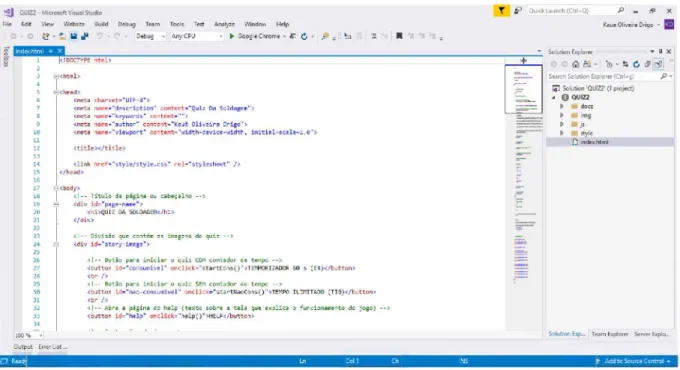
Task: Start debugging with the Google Chrome play button
Action: 232,36
